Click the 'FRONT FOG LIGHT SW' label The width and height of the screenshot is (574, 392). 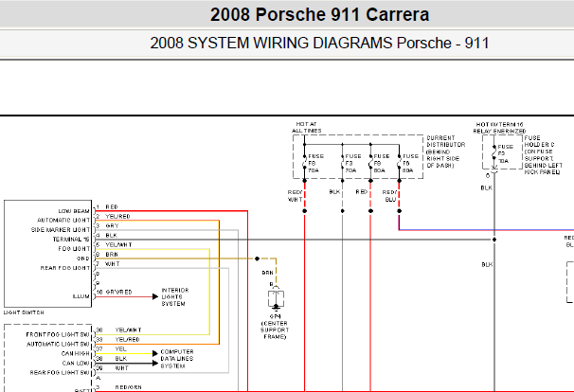click(x=58, y=334)
